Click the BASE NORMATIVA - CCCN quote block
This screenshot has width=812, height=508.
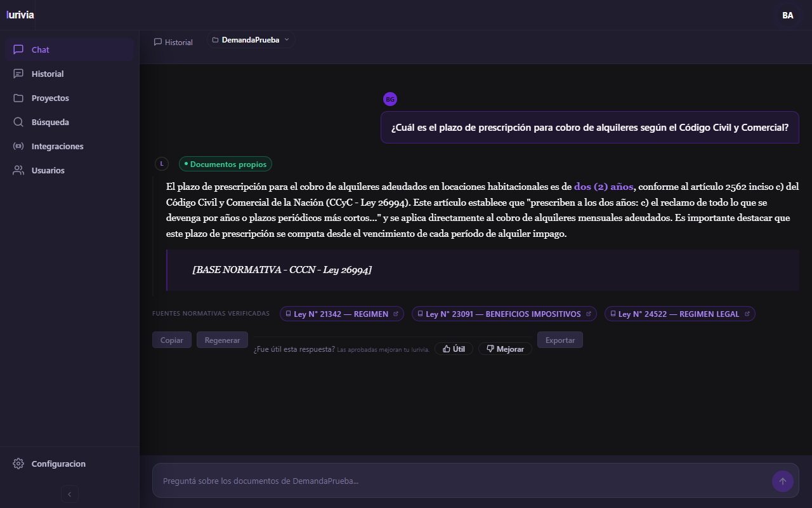pos(483,270)
